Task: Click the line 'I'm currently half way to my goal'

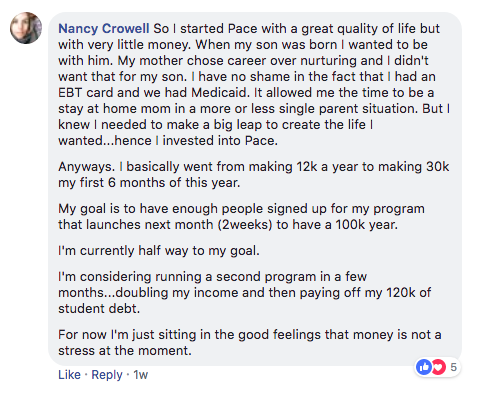Action: pyautogui.click(x=159, y=251)
